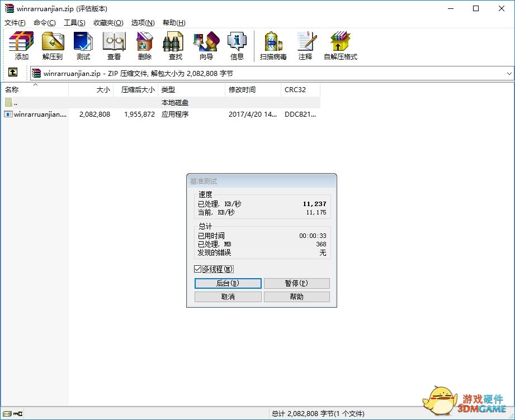Go up one folder level arrow icon
515x420 pixels.
click(x=13, y=72)
